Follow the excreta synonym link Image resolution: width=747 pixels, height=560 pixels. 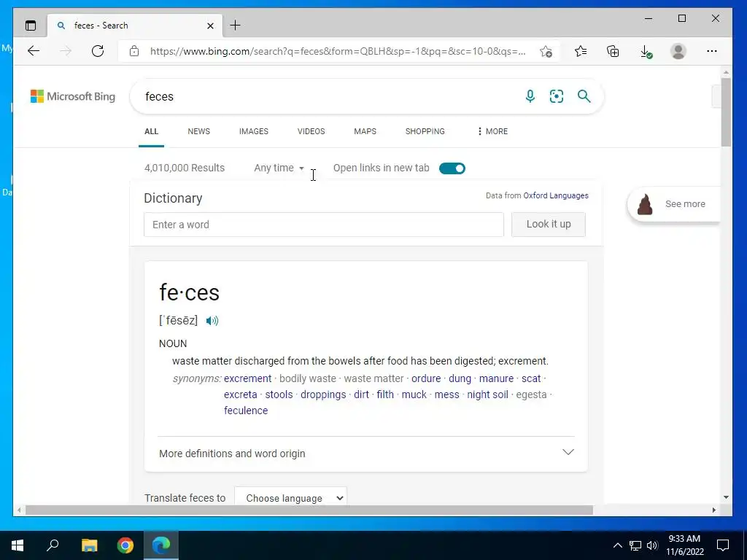(241, 394)
